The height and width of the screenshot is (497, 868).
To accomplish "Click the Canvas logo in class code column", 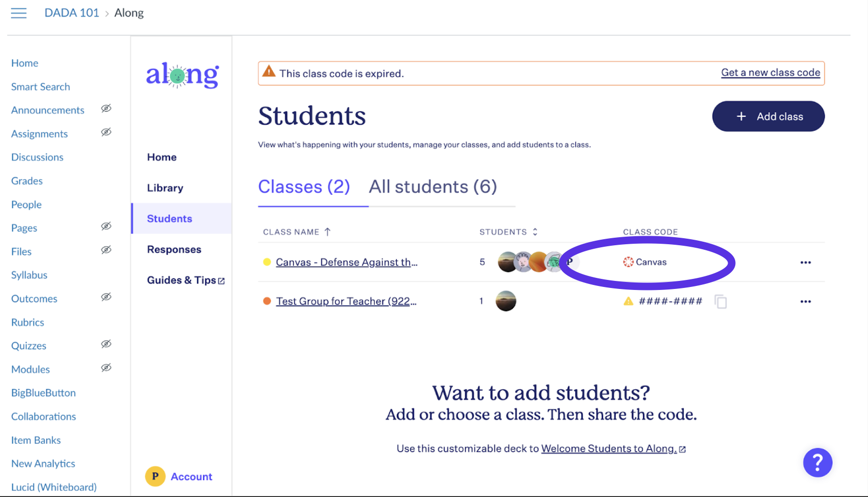I will [x=628, y=262].
